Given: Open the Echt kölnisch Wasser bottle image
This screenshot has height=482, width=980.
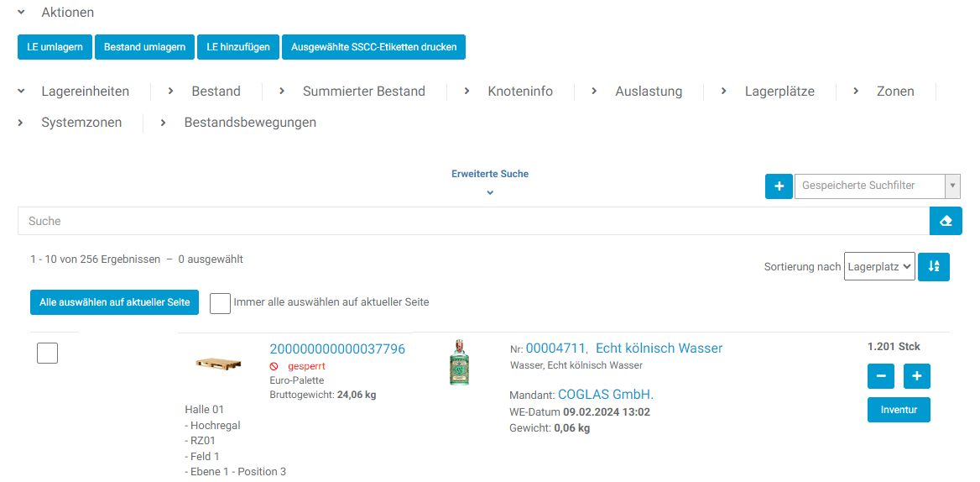Looking at the screenshot, I should coord(459,363).
